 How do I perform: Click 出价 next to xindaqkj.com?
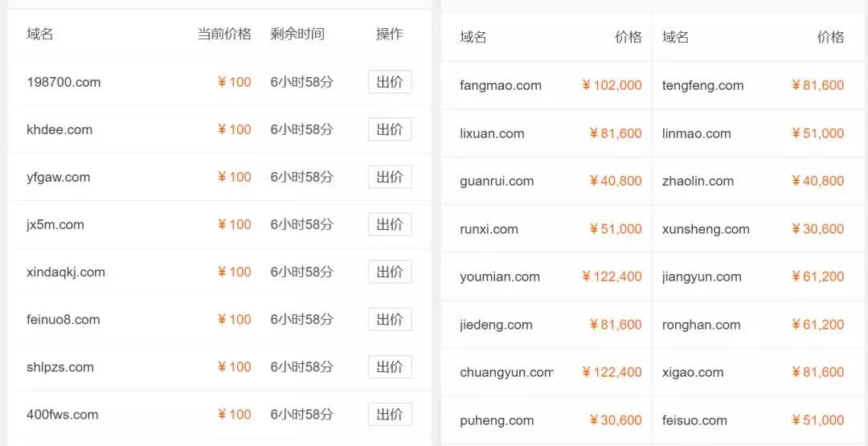click(390, 272)
